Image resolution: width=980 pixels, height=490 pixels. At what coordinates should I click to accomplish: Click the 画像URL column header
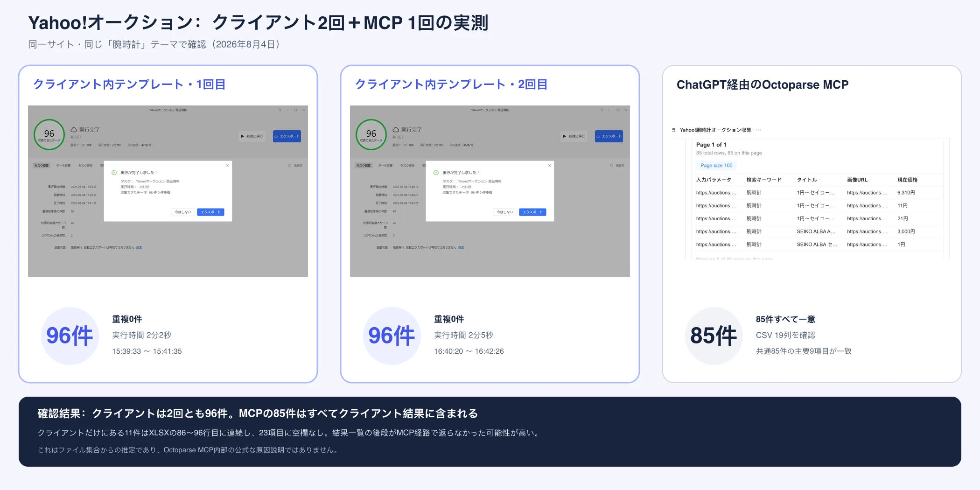tap(857, 180)
